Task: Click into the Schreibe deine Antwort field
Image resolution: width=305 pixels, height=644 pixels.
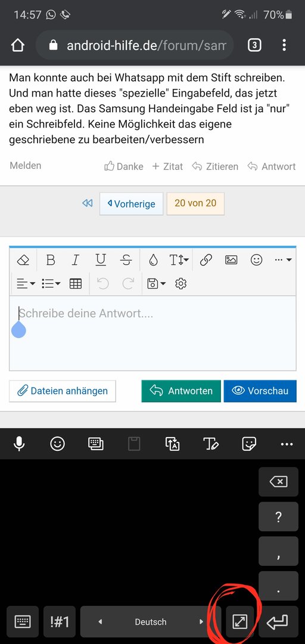Action: (x=152, y=333)
